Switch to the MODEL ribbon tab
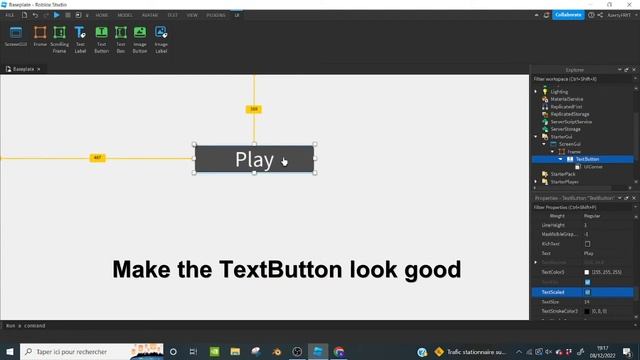The image size is (640, 360). [125, 15]
